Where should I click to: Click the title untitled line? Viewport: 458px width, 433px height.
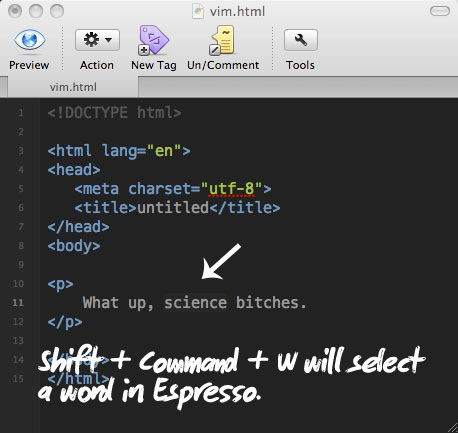click(177, 208)
